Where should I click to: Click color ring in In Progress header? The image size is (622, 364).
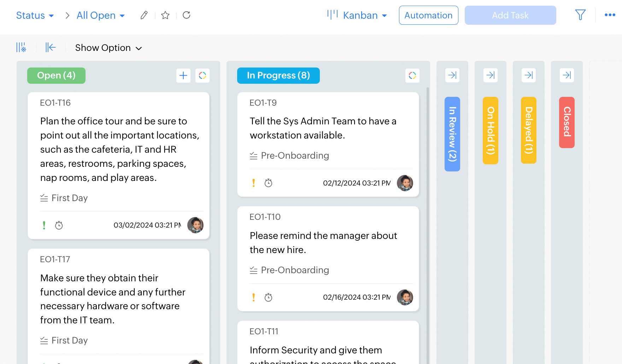pos(412,76)
